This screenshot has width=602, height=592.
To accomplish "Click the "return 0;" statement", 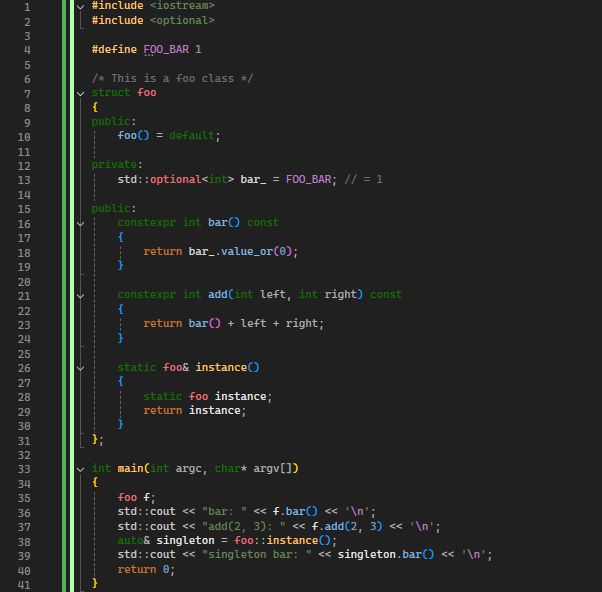I will (146, 570).
